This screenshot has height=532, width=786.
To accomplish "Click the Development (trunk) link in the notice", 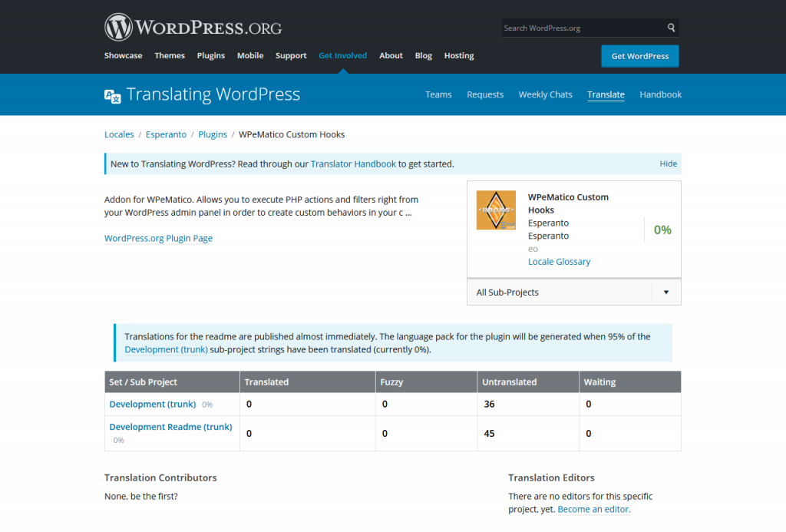I will [166, 349].
